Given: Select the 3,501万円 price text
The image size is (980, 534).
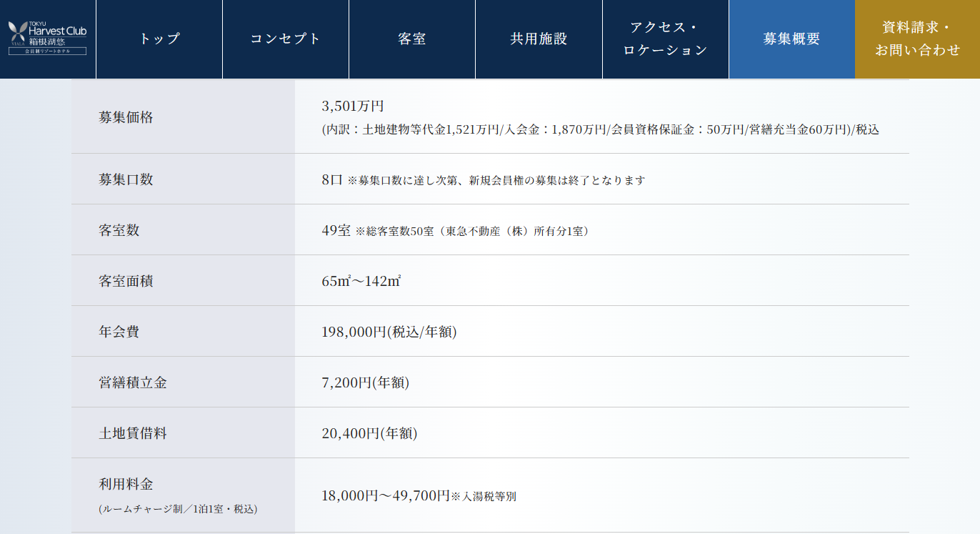Looking at the screenshot, I should 353,107.
